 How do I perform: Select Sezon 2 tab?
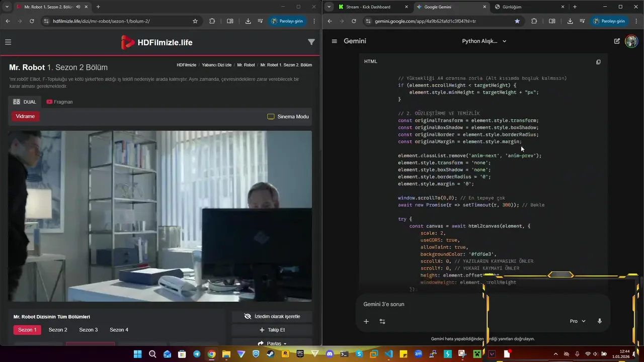[x=58, y=330]
